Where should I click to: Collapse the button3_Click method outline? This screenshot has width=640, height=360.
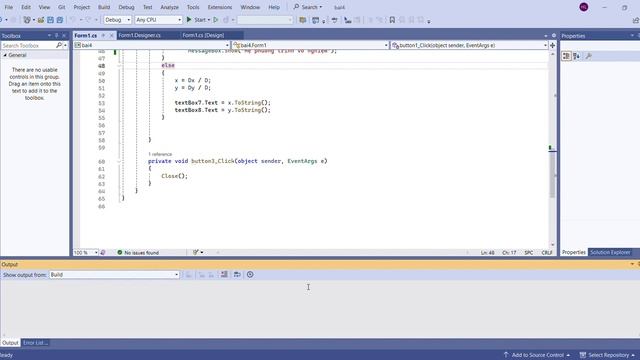click(x=119, y=161)
